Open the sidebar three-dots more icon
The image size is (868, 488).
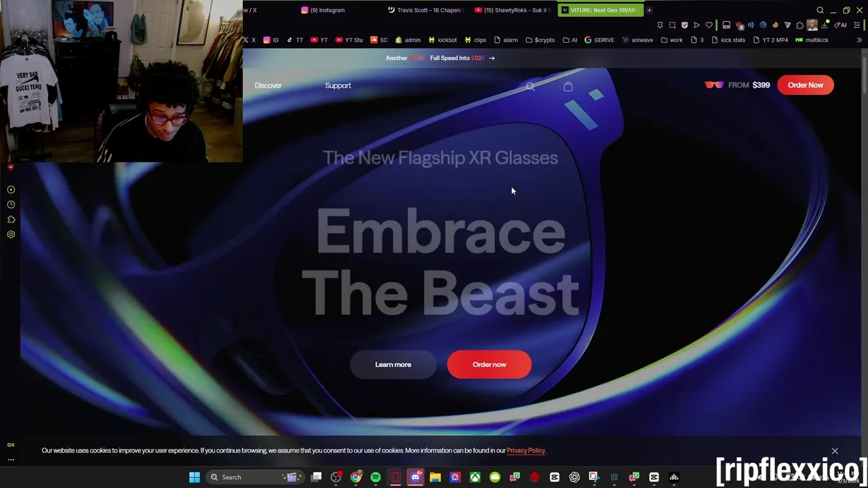pyautogui.click(x=11, y=460)
